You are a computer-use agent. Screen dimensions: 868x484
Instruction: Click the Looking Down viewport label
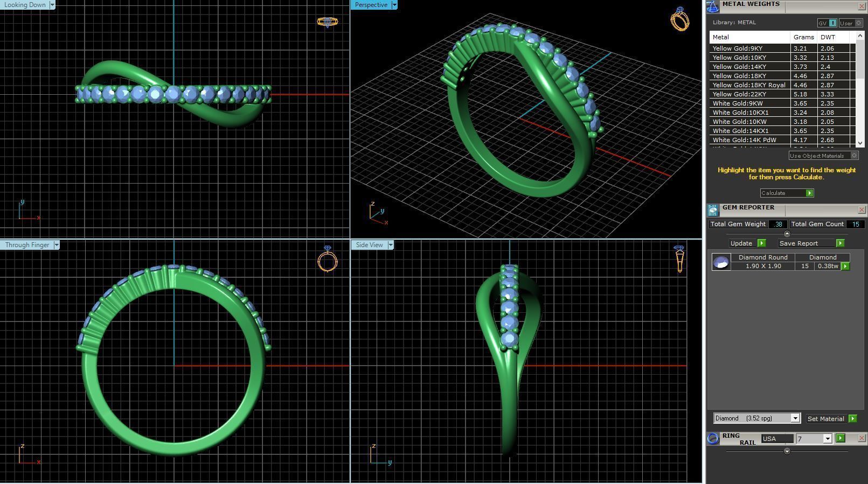[25, 5]
